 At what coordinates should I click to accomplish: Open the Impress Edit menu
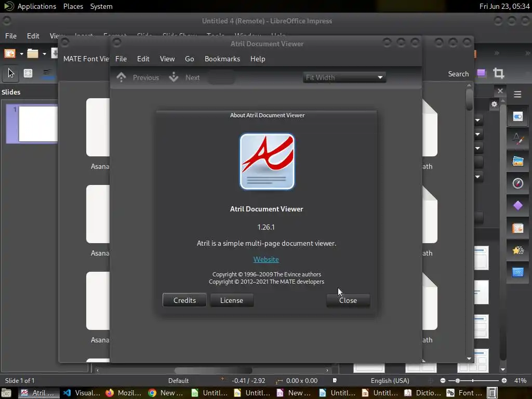pyautogui.click(x=33, y=36)
